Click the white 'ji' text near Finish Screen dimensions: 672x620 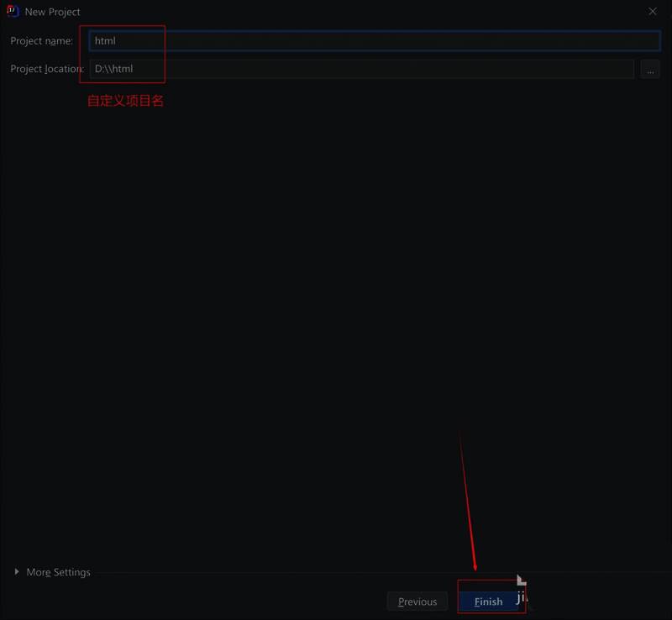pos(522,596)
